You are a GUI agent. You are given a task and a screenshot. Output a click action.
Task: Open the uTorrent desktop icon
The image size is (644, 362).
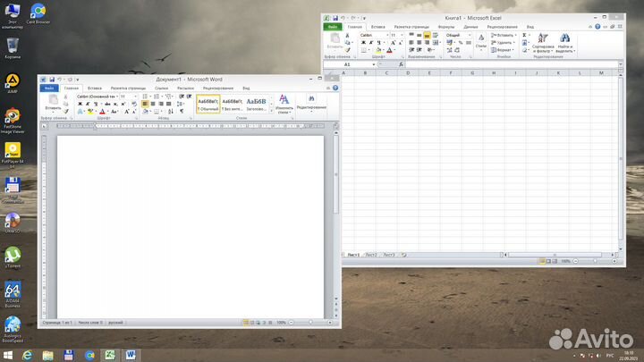coord(13,257)
